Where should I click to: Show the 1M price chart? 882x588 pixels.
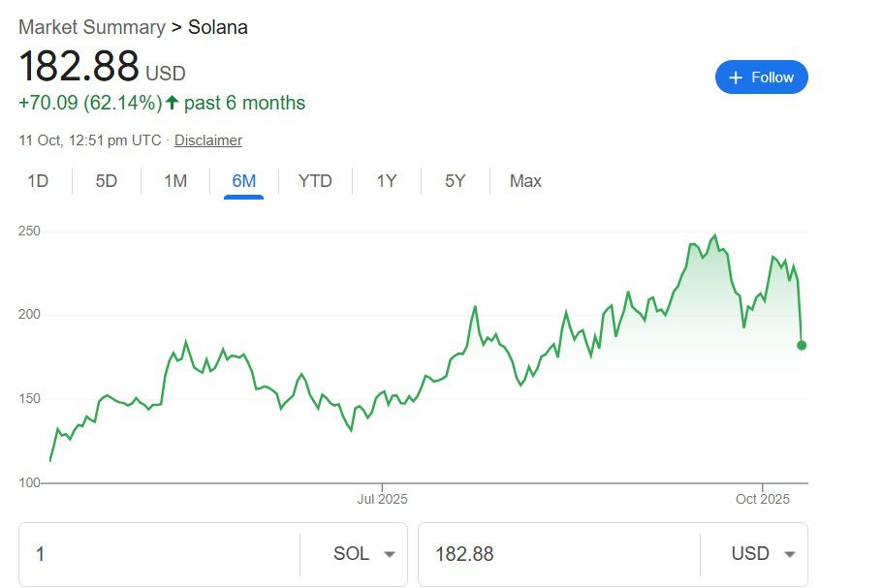pyautogui.click(x=175, y=181)
